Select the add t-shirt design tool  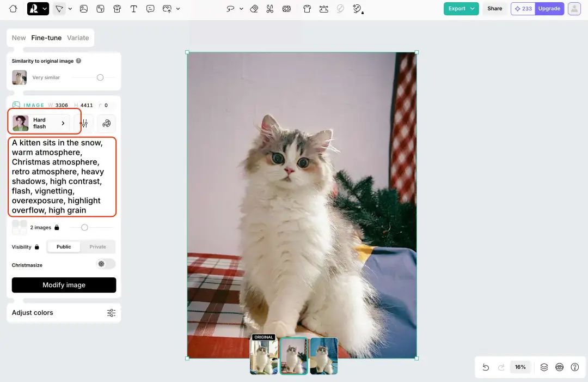point(117,9)
